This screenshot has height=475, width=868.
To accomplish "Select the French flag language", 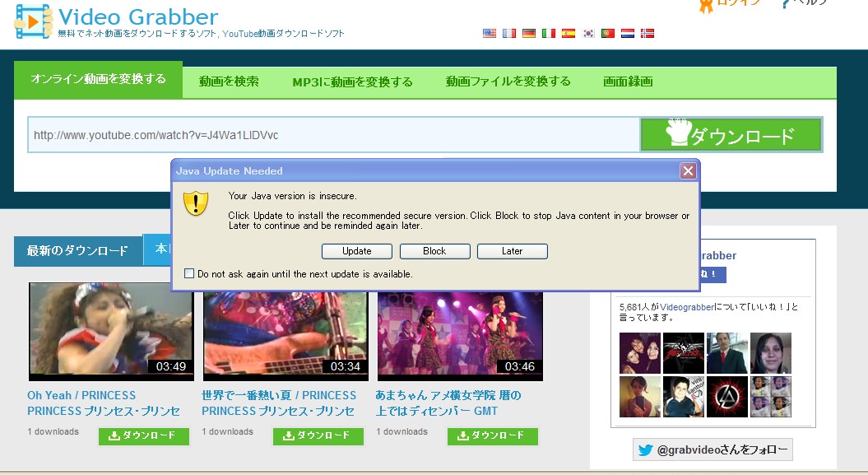I will click(x=509, y=33).
